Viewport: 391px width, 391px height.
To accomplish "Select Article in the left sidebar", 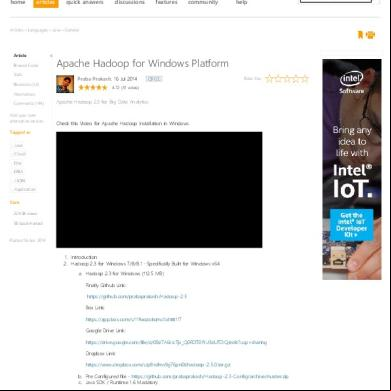I will 20,56.
